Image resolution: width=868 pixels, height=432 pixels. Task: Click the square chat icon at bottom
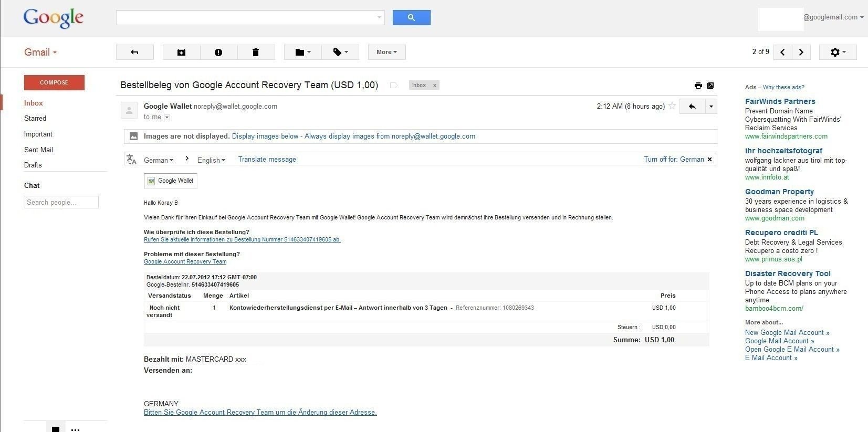click(56, 429)
